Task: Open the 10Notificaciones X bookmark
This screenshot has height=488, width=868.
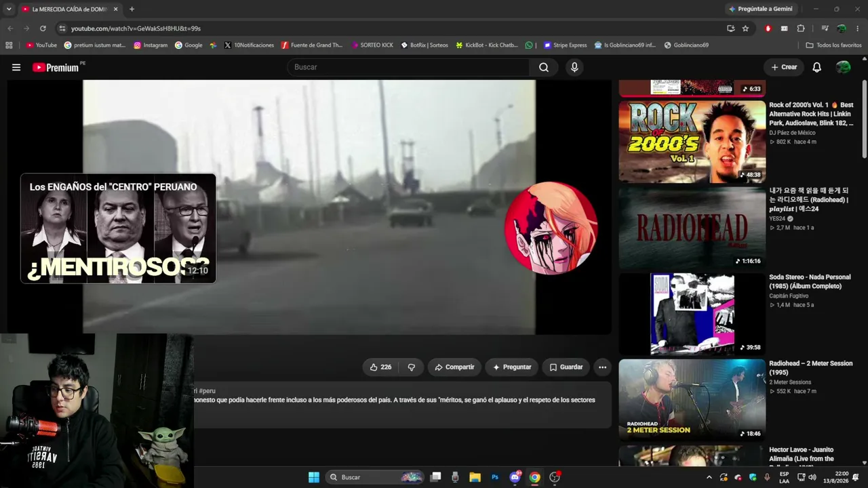Action: 249,45
